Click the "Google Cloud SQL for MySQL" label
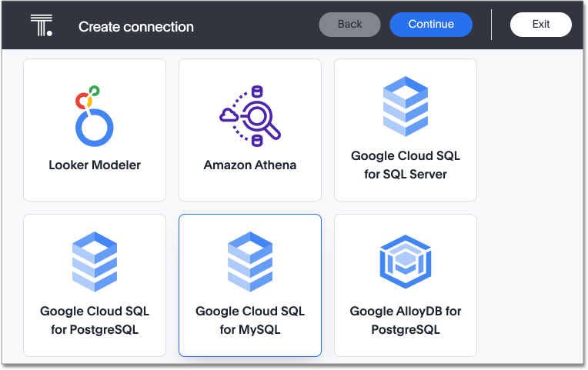The height and width of the screenshot is (370, 588). pos(250,321)
